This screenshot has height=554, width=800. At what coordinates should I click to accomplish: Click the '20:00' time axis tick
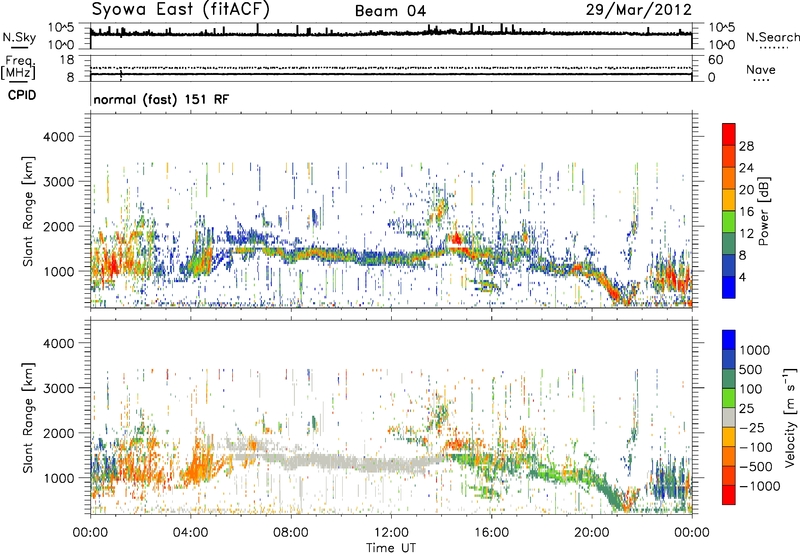(592, 533)
